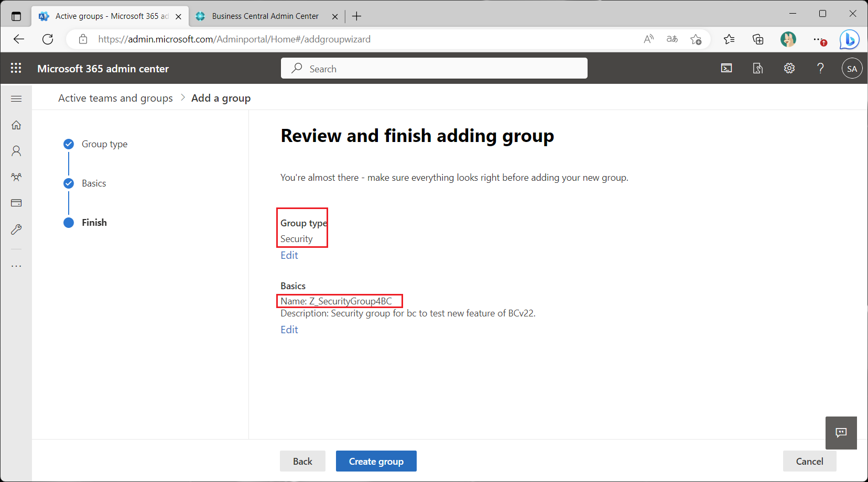Open Teams & groups from the sidebar
This screenshot has height=482, width=868.
pos(16,177)
